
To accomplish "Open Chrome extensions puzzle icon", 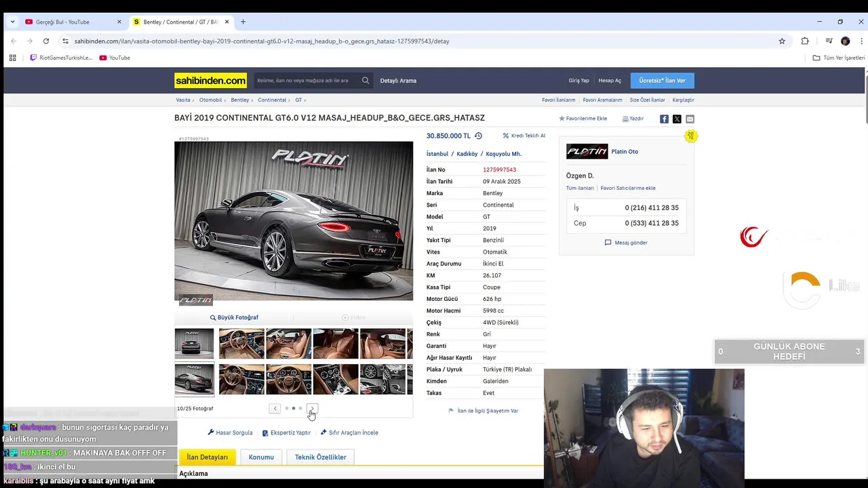I will pyautogui.click(x=805, y=41).
